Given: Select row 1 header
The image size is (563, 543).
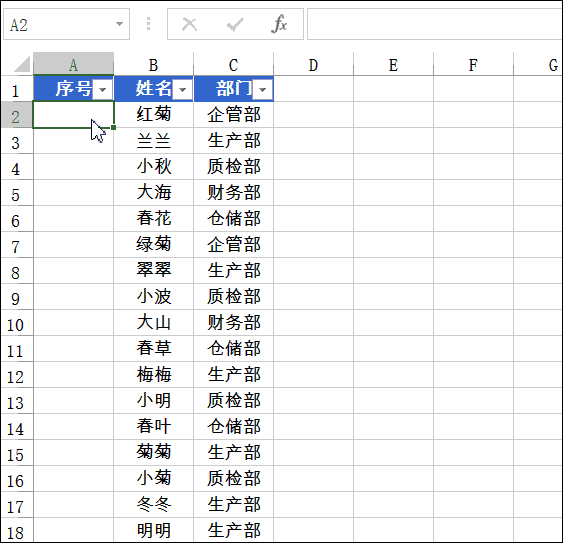Looking at the screenshot, I should click(17, 89).
